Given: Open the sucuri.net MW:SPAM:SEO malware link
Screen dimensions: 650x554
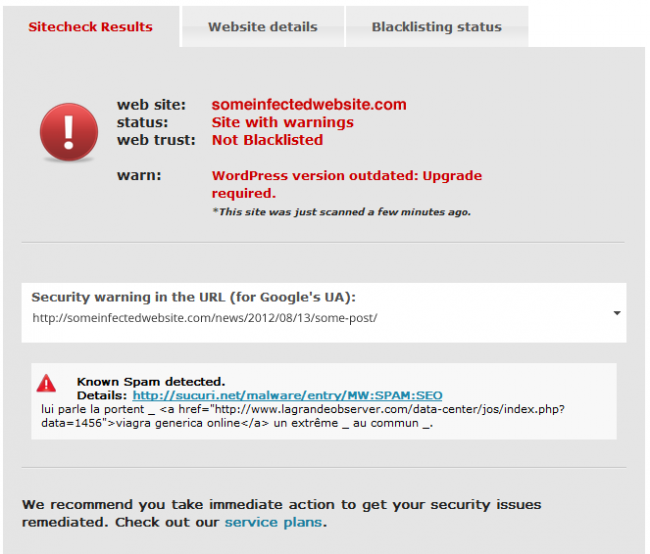Looking at the screenshot, I should (x=287, y=395).
